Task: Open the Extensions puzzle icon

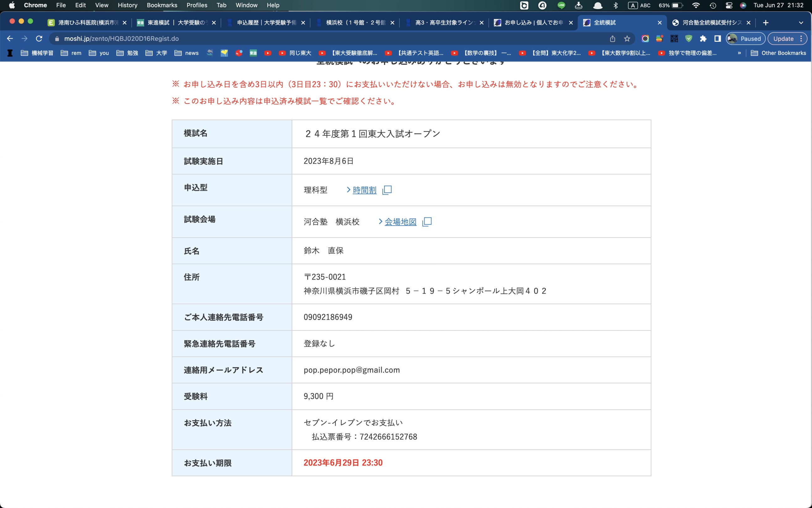Action: tap(703, 39)
